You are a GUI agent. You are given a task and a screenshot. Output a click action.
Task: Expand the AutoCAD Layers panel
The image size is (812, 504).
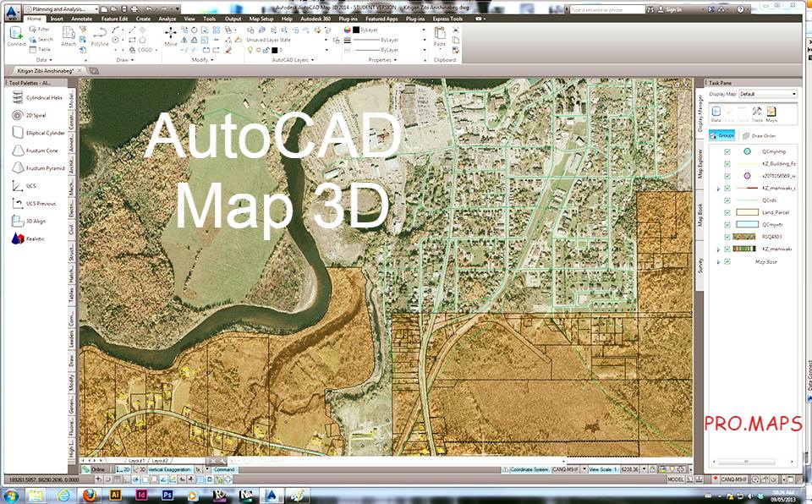pos(294,60)
